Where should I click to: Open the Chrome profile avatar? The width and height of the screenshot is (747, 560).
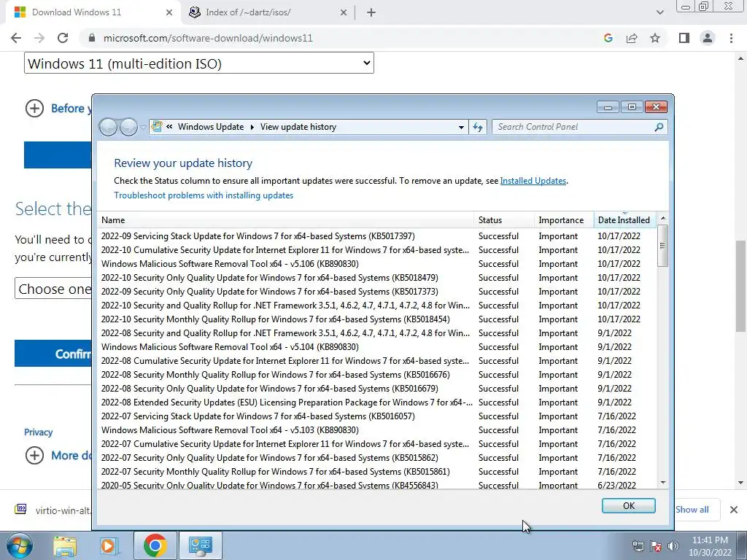pyautogui.click(x=708, y=38)
